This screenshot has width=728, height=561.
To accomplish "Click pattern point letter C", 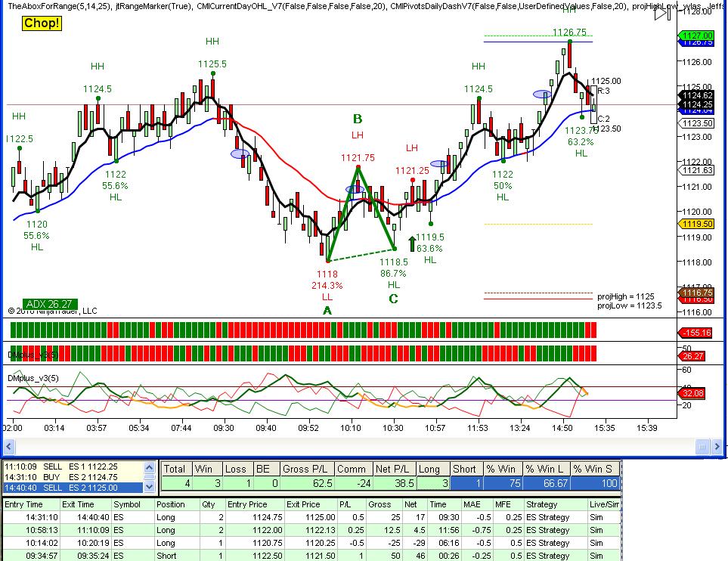I will tap(393, 299).
